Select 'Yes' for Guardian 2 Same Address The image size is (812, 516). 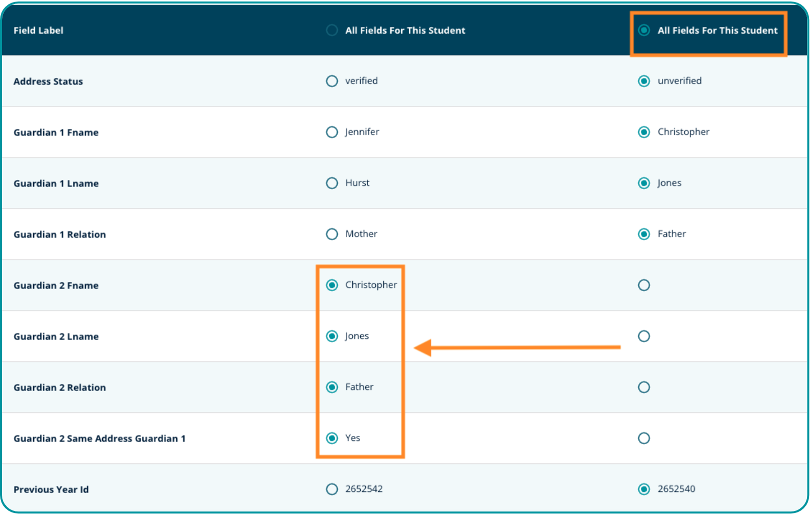click(332, 438)
